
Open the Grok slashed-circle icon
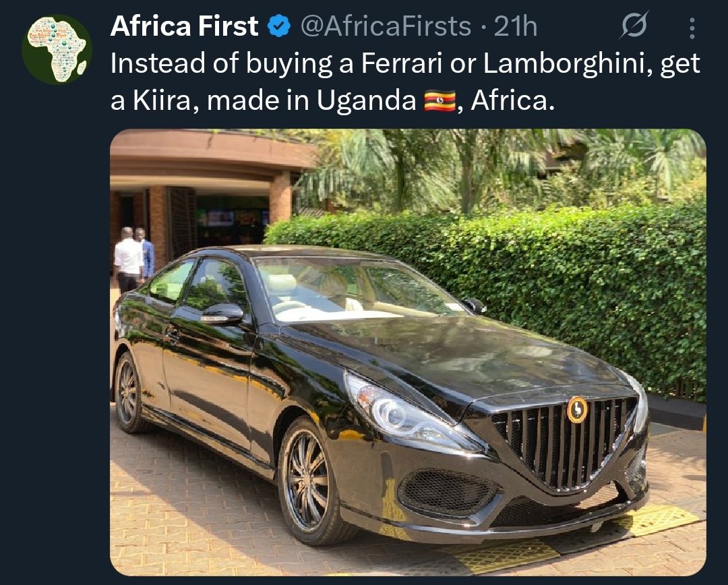click(x=634, y=25)
